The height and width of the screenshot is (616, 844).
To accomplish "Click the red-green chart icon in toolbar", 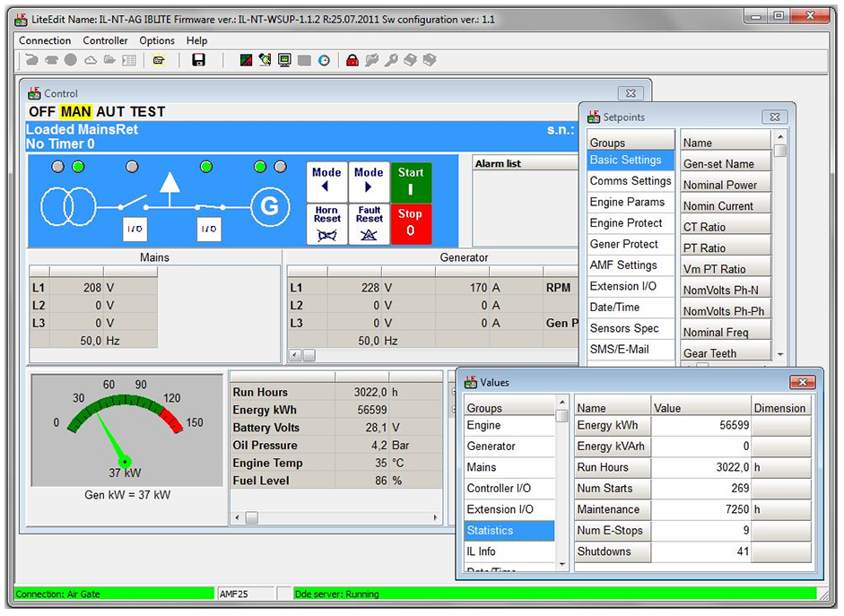I will [246, 60].
